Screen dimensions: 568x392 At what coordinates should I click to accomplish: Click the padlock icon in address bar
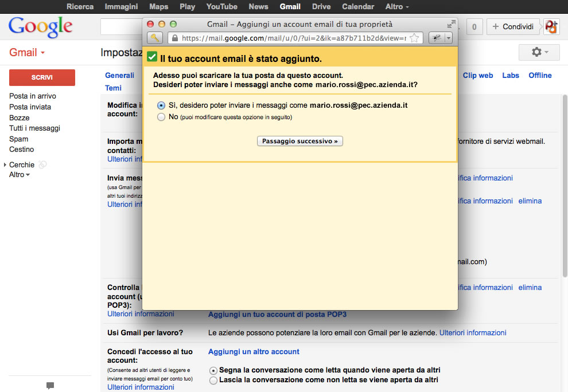pos(175,38)
